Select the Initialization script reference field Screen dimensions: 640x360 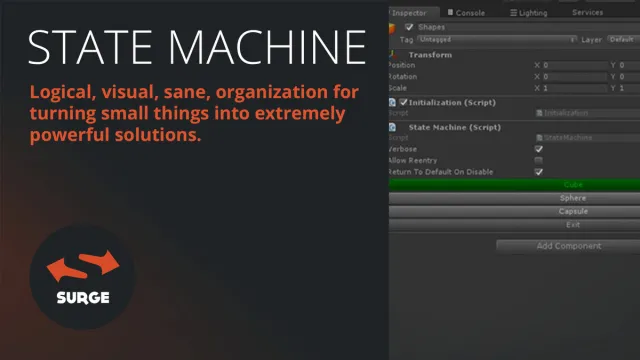pos(588,113)
